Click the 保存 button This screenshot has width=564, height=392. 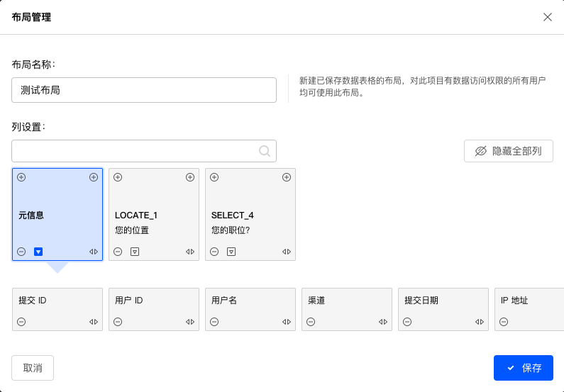[x=524, y=368]
